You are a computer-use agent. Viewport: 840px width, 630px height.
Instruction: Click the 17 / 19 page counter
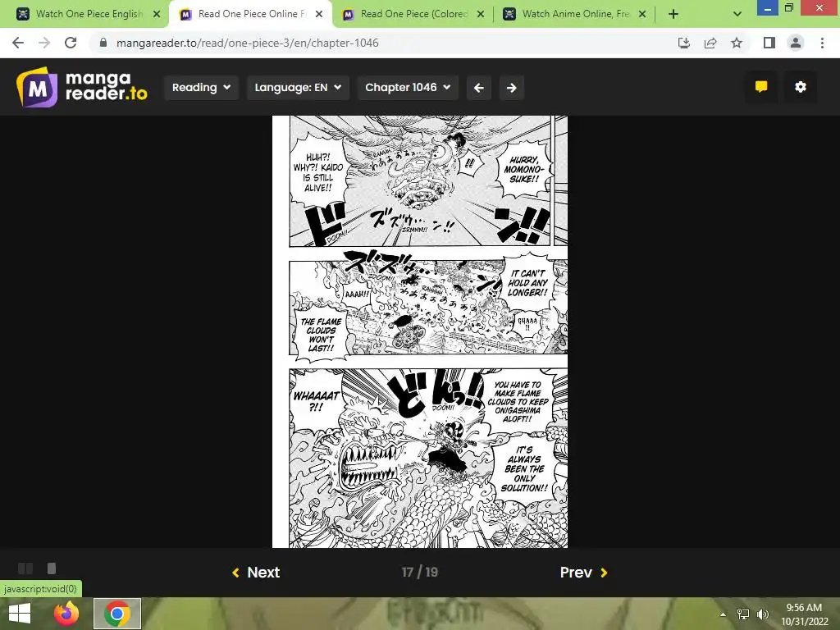(420, 572)
